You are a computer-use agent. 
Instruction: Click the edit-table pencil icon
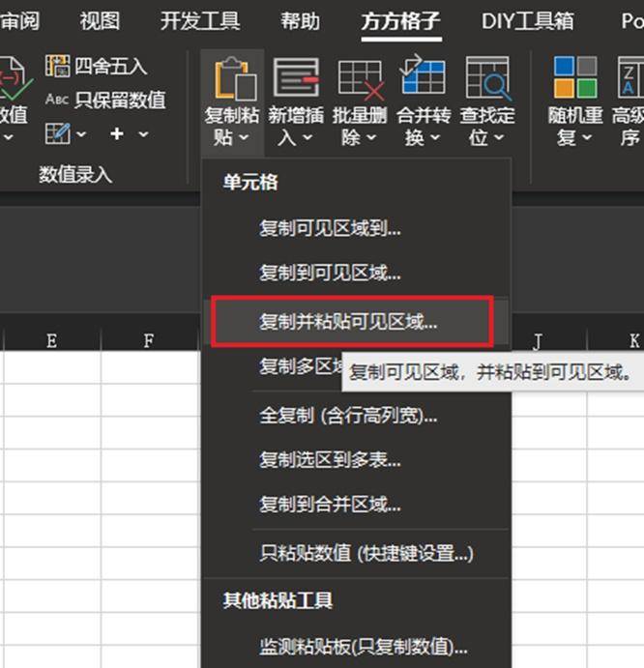click(58, 133)
